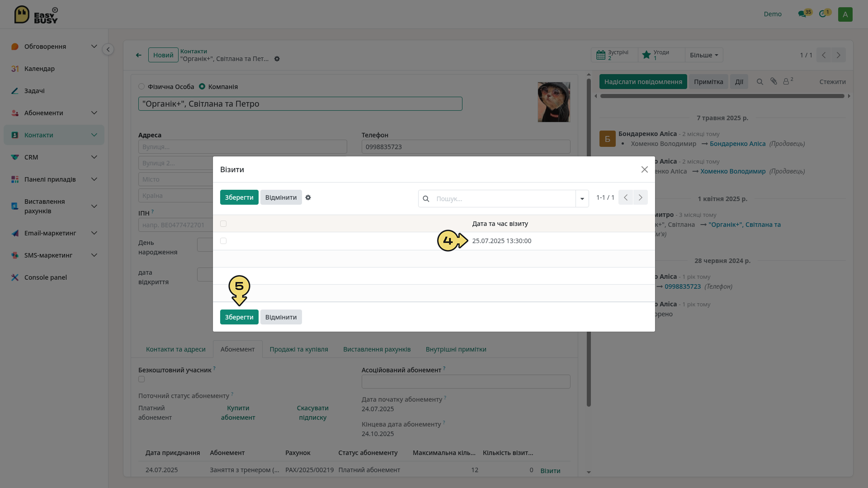This screenshot has height=488, width=868.
Task: Switch to the Внутрішні примітки tab
Action: pos(456,349)
